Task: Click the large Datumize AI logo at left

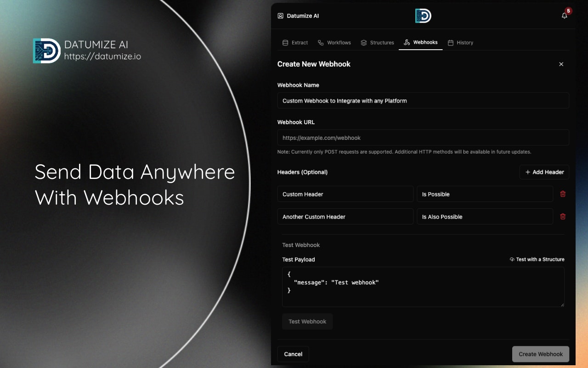Action: (x=47, y=51)
